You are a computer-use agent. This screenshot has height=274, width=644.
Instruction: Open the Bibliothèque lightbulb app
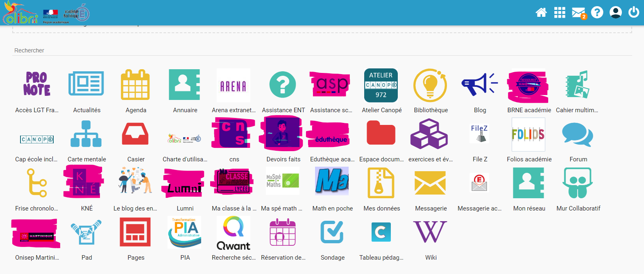click(430, 85)
